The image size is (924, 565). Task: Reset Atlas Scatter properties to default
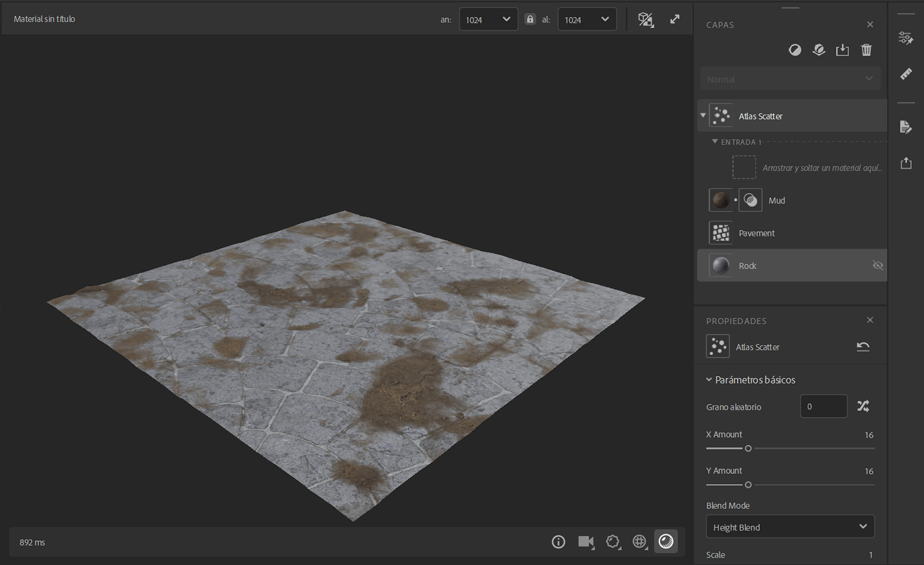pyautogui.click(x=863, y=347)
